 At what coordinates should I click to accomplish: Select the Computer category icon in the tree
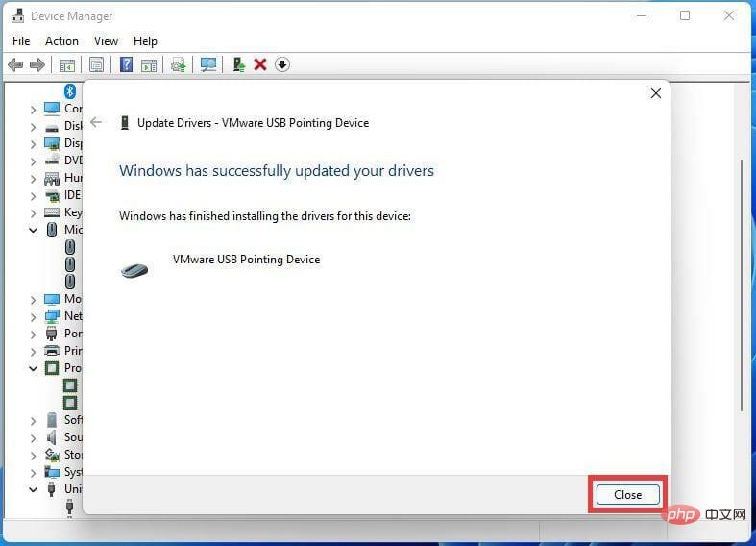pos(52,109)
